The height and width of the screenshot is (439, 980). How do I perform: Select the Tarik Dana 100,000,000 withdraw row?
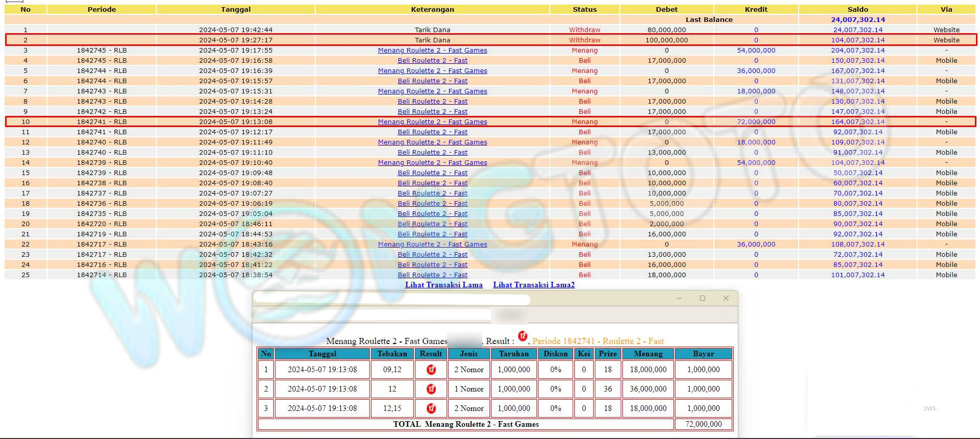click(432, 40)
